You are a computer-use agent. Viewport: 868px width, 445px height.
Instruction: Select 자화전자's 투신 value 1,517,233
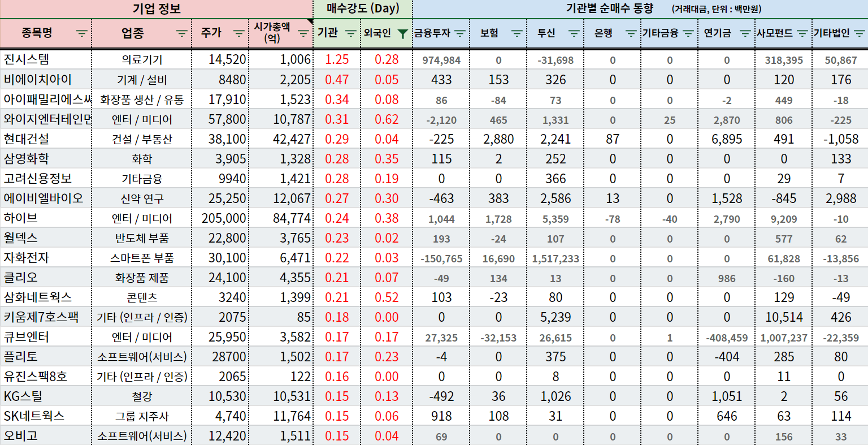(555, 257)
